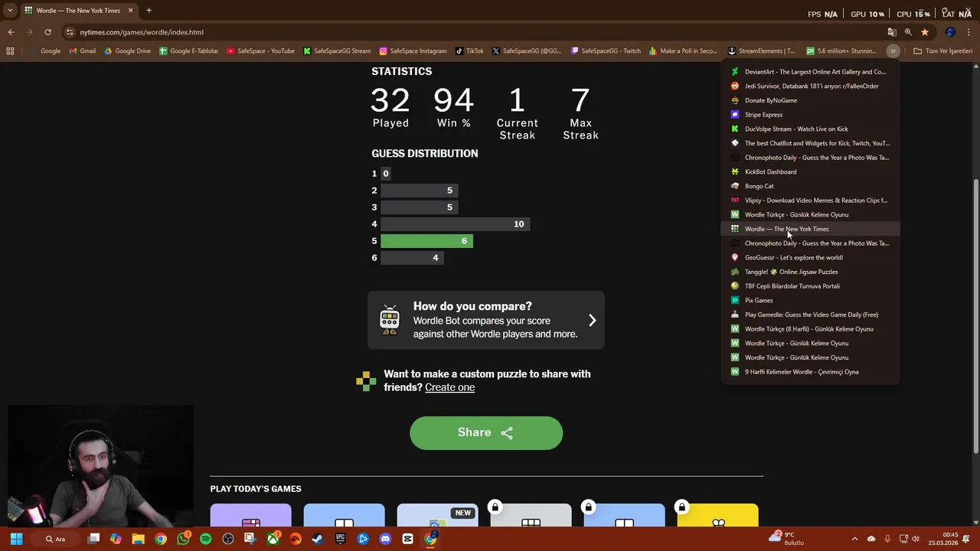Open Discord from the taskbar
Viewport: 980px width, 551px height.
click(x=385, y=539)
